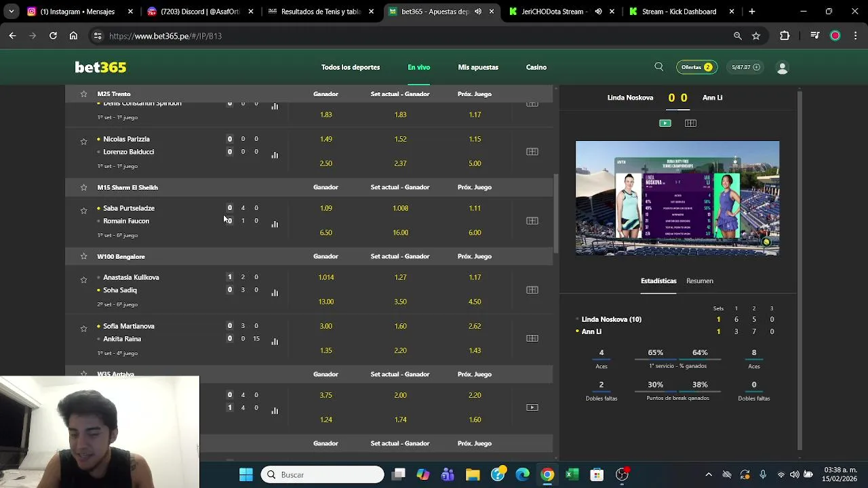Click the right panel scrollbar
Screen dimensions: 868x488
click(799, 271)
